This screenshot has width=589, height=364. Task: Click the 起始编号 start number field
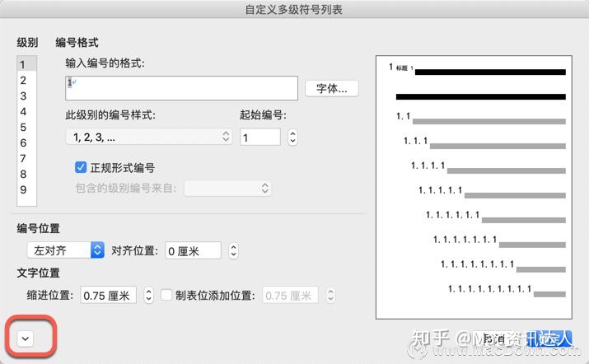(260, 137)
